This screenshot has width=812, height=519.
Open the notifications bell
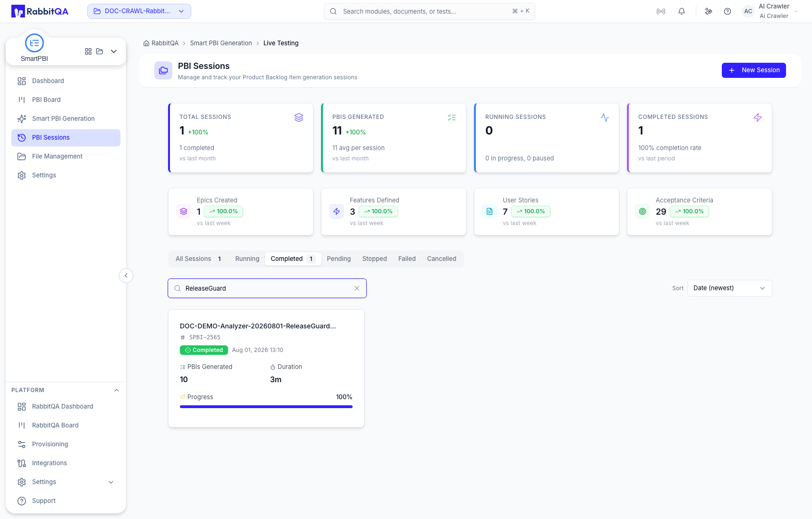pyautogui.click(x=682, y=11)
